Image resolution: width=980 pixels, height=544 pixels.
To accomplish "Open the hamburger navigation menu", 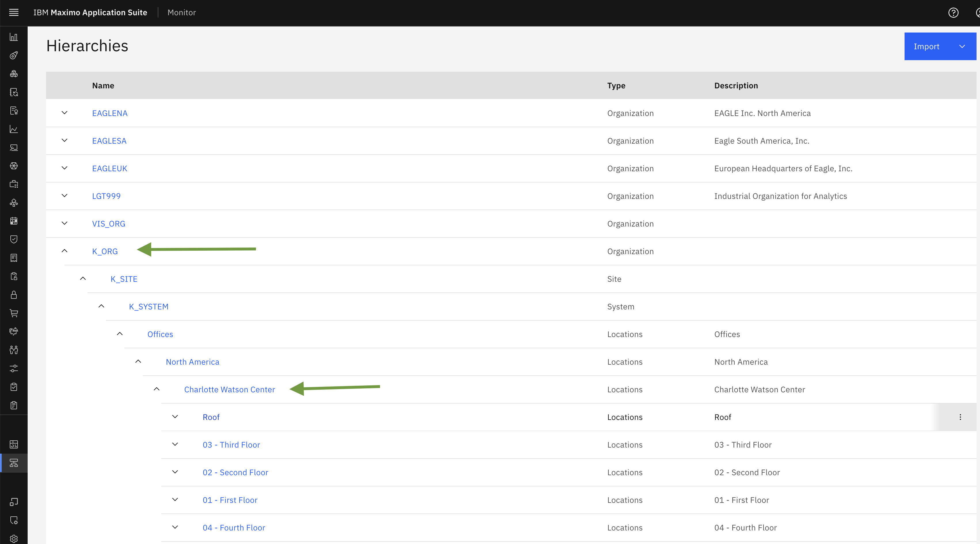I will click(x=14, y=13).
